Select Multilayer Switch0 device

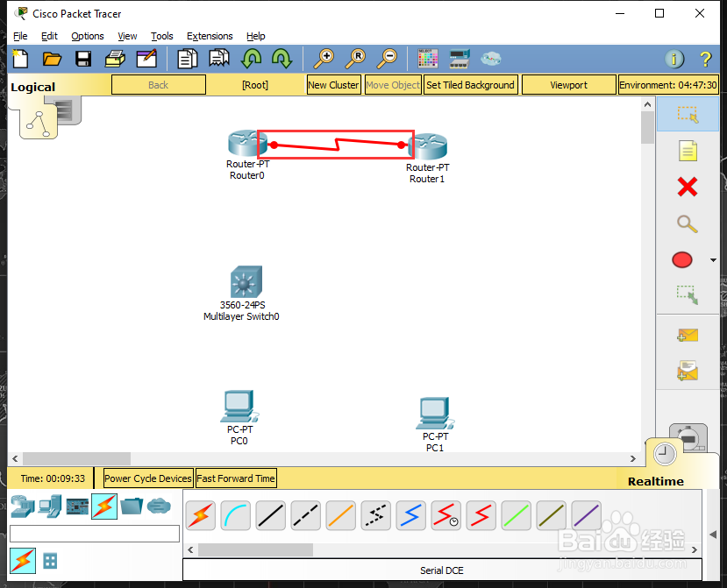tap(246, 281)
